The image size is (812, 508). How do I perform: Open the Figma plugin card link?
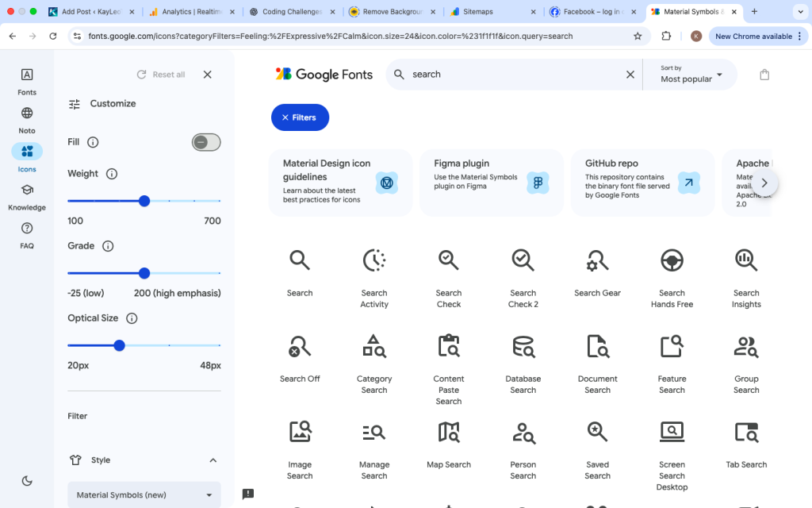(490, 183)
